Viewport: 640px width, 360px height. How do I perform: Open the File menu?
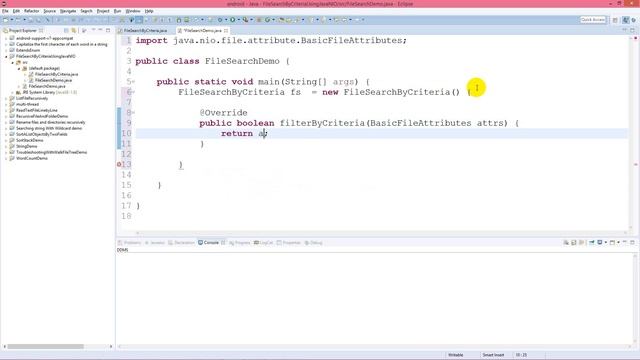coord(5,11)
